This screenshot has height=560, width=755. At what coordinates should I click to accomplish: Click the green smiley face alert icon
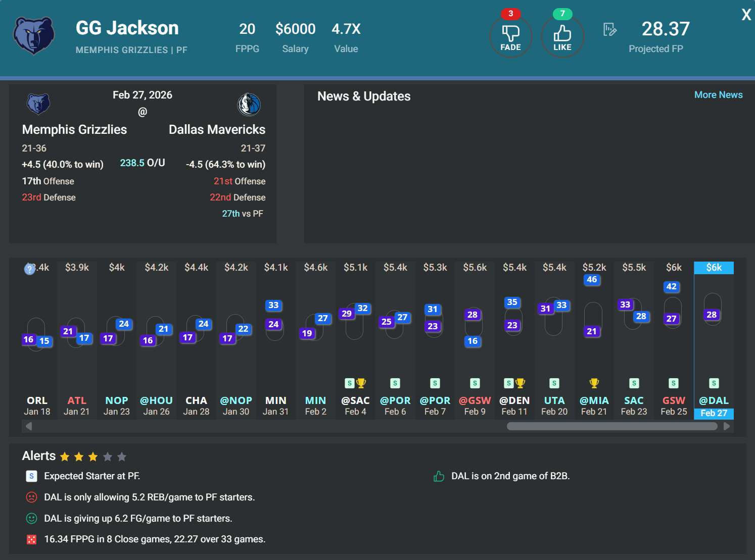pyautogui.click(x=31, y=519)
